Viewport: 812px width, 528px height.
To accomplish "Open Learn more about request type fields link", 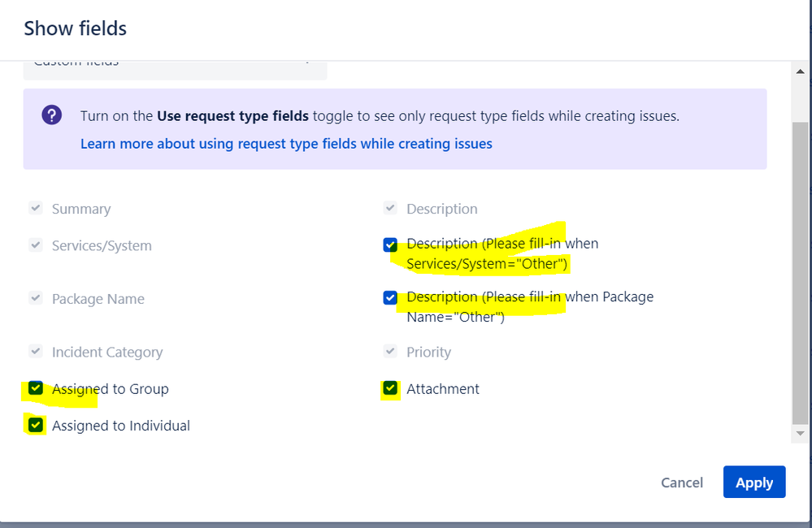I will click(x=286, y=144).
